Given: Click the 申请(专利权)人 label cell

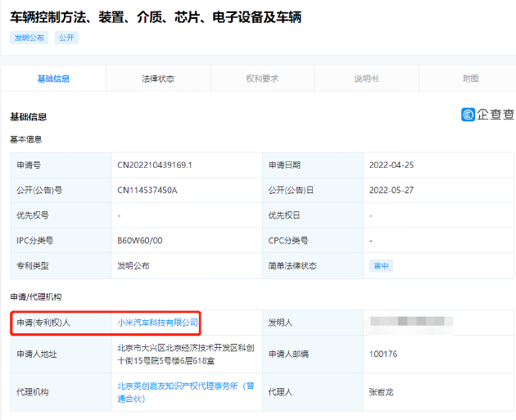Looking at the screenshot, I should [x=61, y=323].
